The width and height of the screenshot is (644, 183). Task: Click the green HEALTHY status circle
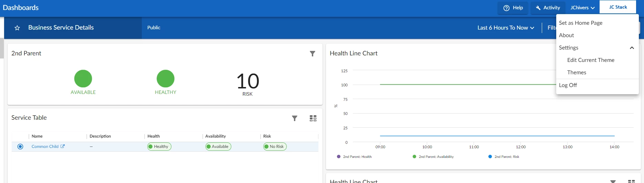[x=166, y=78]
